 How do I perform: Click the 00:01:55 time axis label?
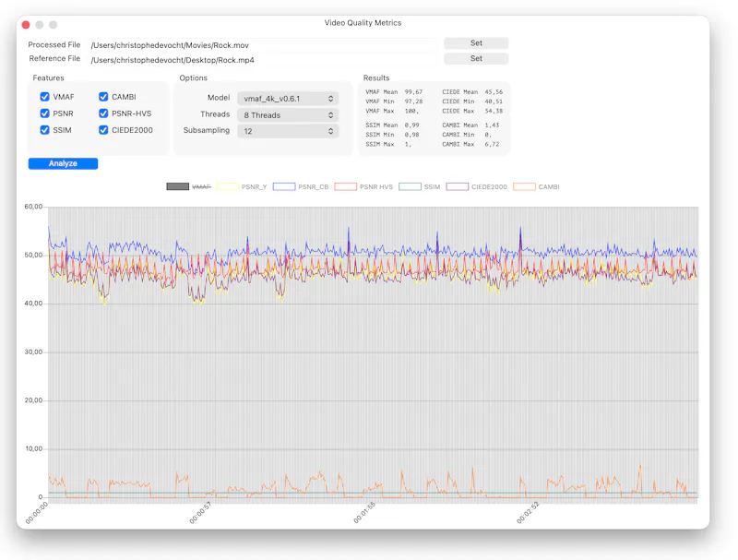[x=364, y=513]
